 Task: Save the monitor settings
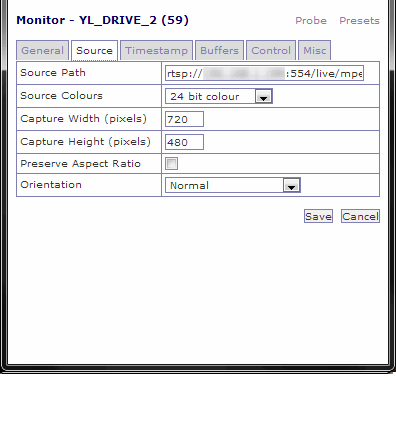(318, 216)
